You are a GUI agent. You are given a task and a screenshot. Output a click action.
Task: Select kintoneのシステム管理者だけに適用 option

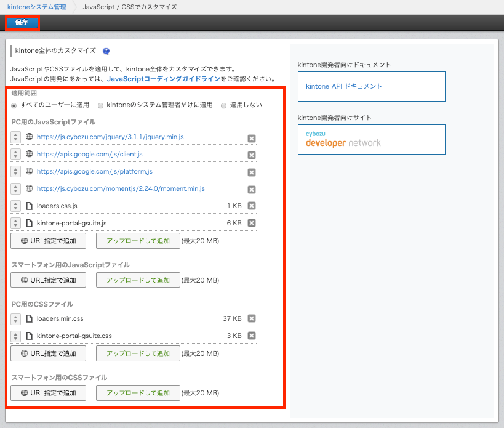pyautogui.click(x=101, y=105)
